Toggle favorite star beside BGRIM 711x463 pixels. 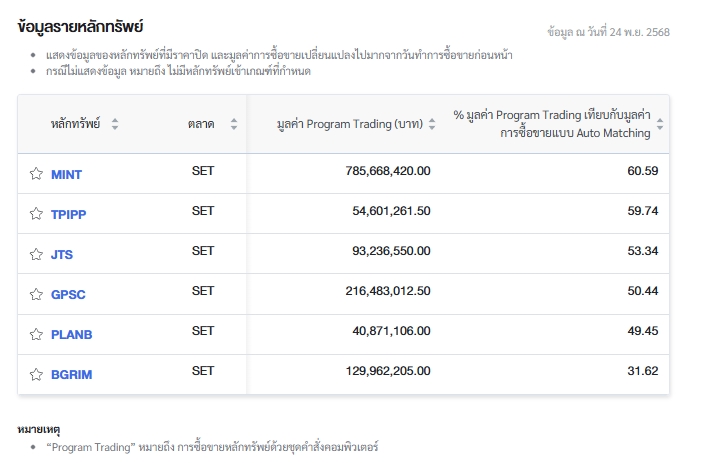point(36,374)
